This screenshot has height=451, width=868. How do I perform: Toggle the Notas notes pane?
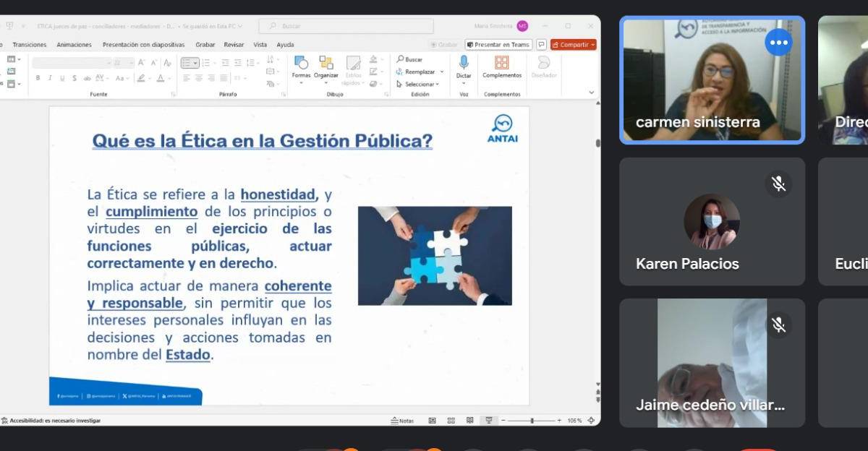pos(402,421)
